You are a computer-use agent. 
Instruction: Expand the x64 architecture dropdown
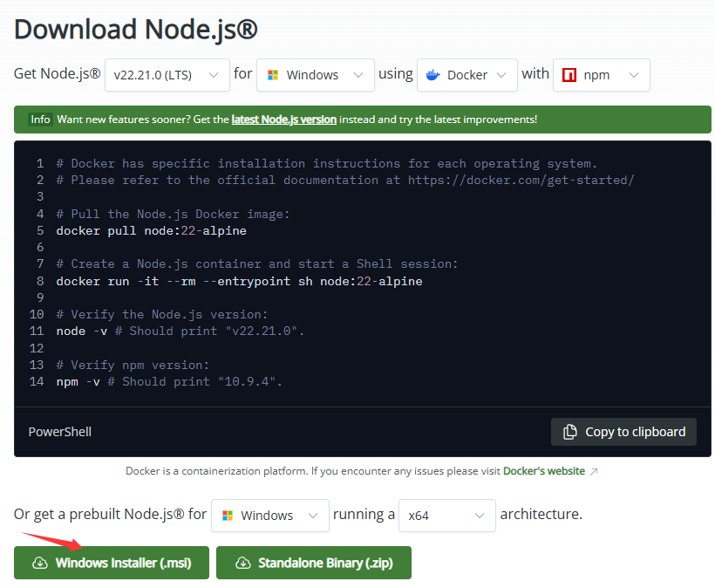click(x=479, y=516)
